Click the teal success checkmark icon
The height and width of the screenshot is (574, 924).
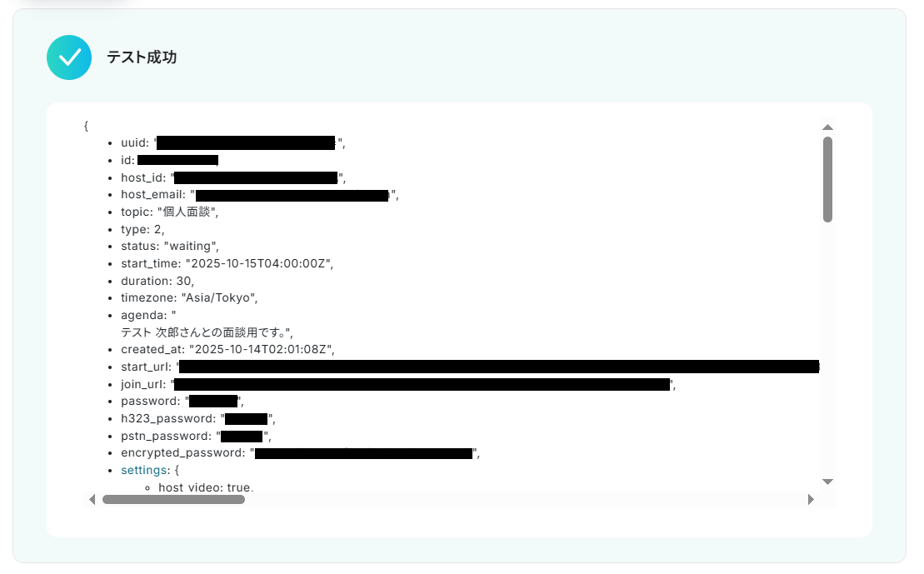pyautogui.click(x=69, y=57)
